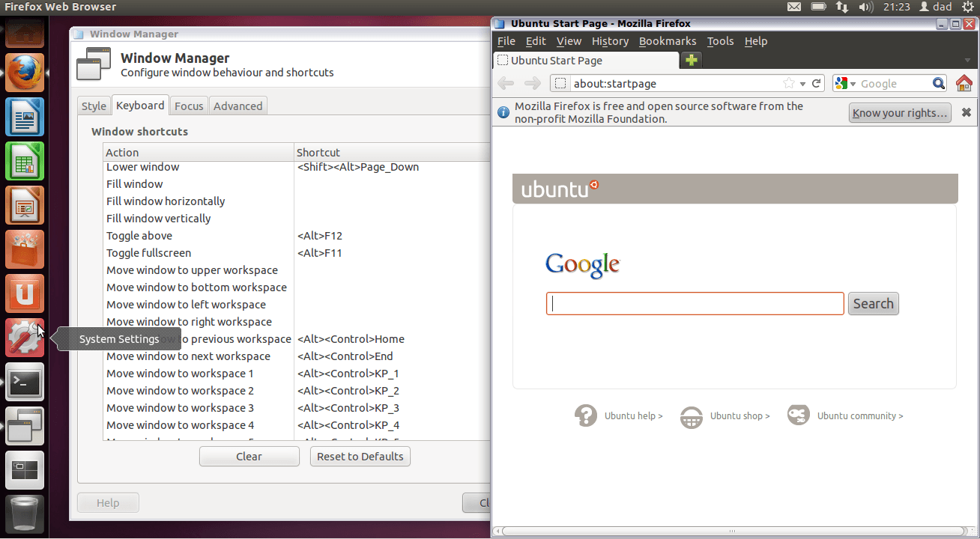The image size is (980, 539).
Task: Open the Trash in the launcher
Action: pyautogui.click(x=25, y=514)
